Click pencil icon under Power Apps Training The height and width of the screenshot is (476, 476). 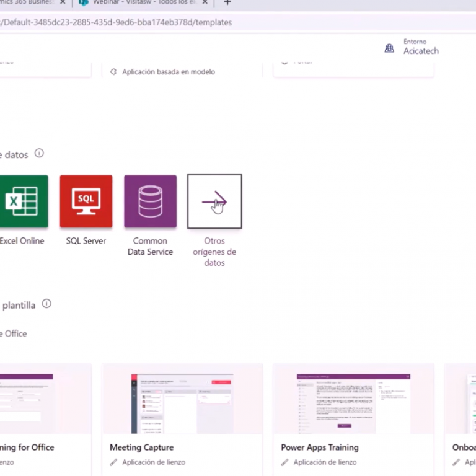(x=284, y=462)
